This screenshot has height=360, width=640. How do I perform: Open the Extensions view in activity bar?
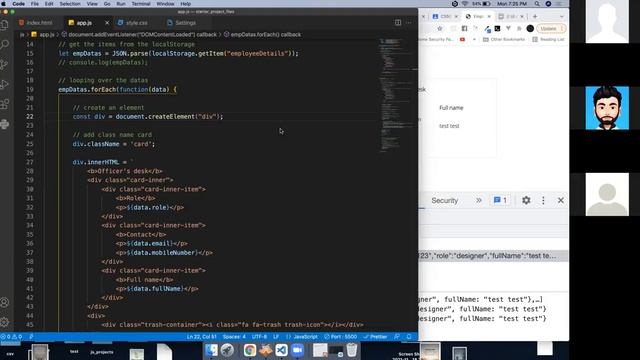(x=5, y=104)
